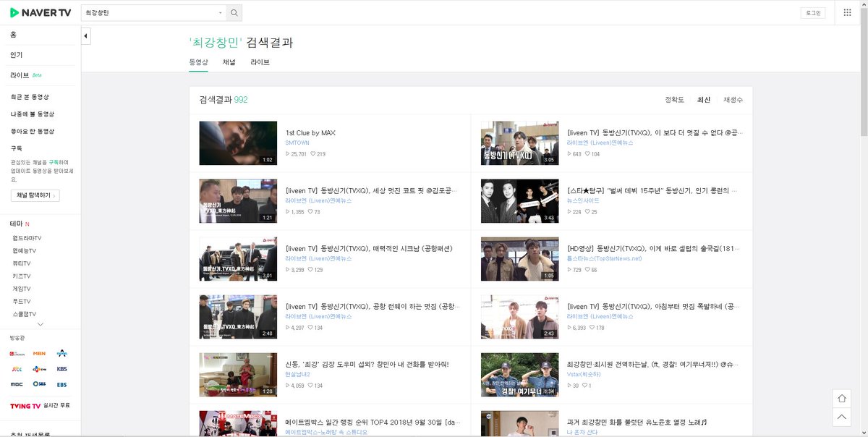Open Channel A broadcaster logo
The height and width of the screenshot is (437, 868).
tap(62, 354)
